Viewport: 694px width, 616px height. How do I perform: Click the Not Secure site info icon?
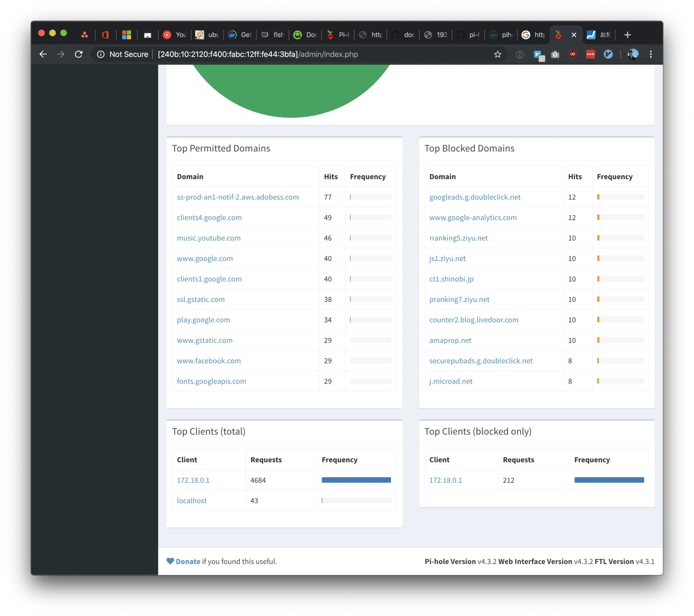[x=101, y=54]
